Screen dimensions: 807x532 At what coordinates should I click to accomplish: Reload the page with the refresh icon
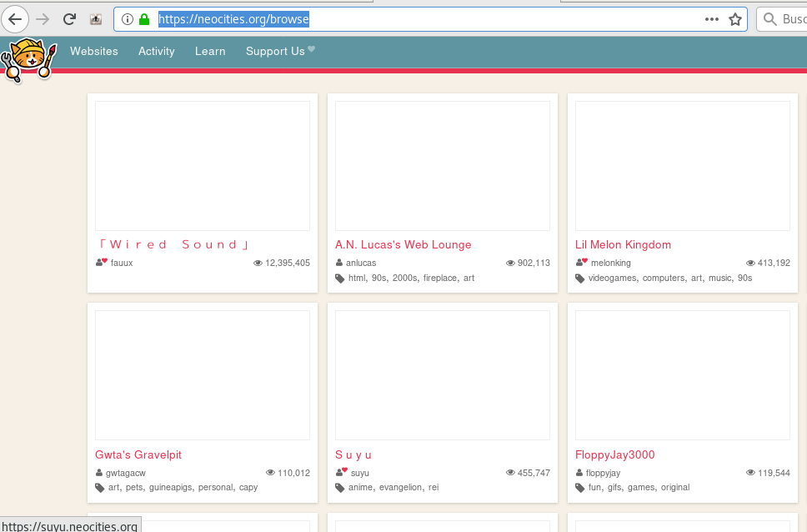point(69,18)
